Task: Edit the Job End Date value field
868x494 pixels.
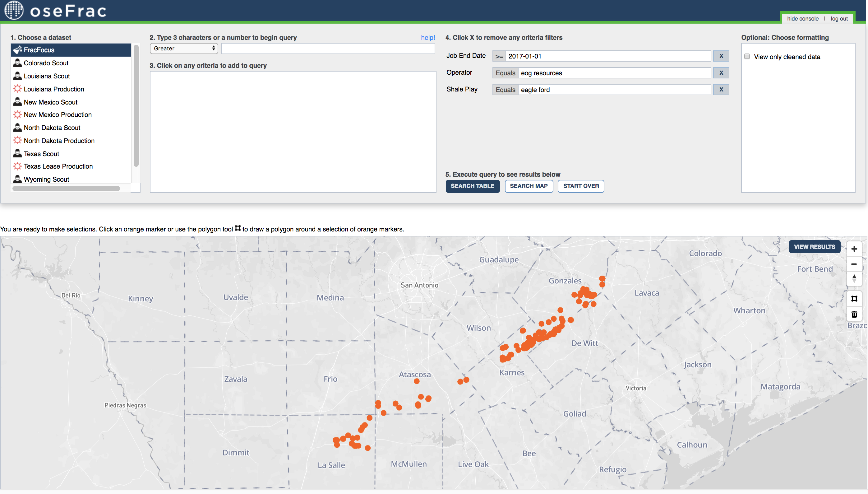Action: [608, 56]
